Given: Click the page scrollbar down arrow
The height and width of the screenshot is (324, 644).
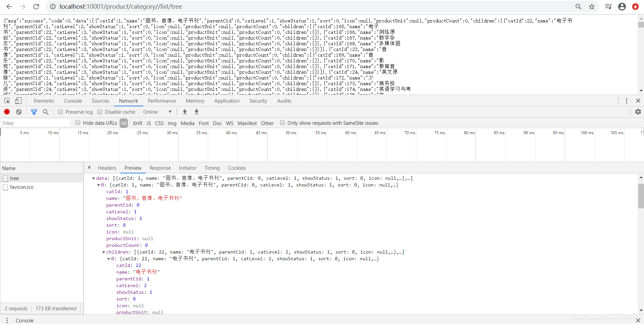Looking at the screenshot, I should [641, 91].
